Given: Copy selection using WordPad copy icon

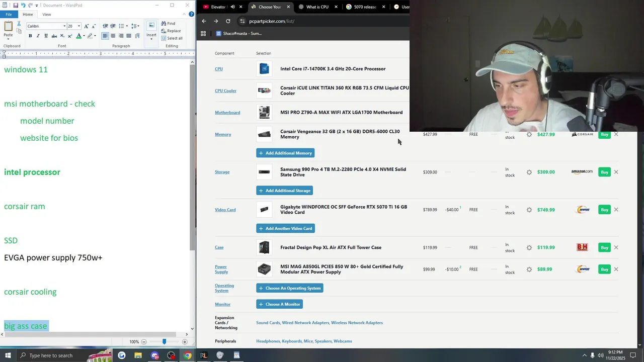Looking at the screenshot, I should point(19,31).
